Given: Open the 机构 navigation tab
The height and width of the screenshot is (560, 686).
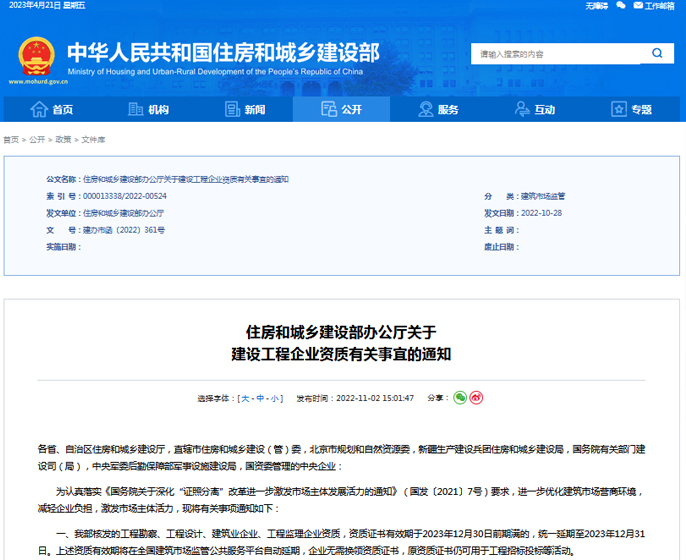Looking at the screenshot, I should [x=149, y=110].
